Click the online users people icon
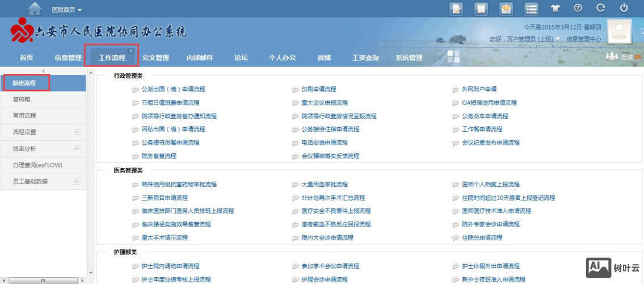644x284 pixels. [x=612, y=57]
